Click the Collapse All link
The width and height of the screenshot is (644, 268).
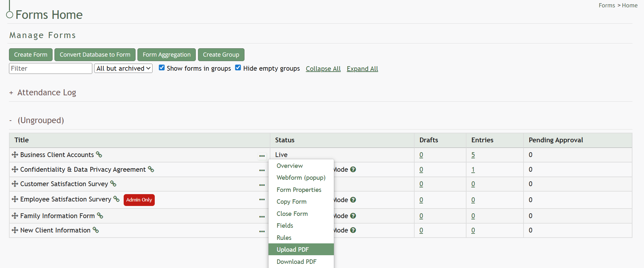[x=323, y=69]
